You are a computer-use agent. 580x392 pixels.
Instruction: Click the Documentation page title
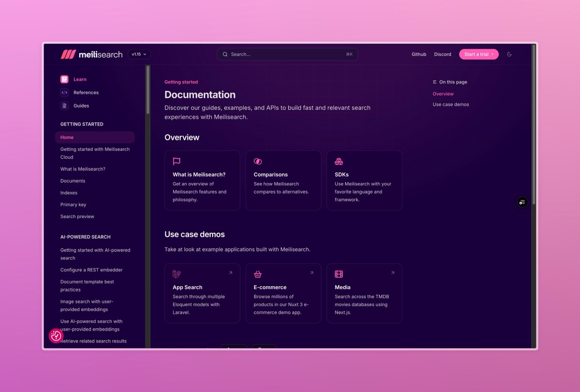pyautogui.click(x=200, y=95)
